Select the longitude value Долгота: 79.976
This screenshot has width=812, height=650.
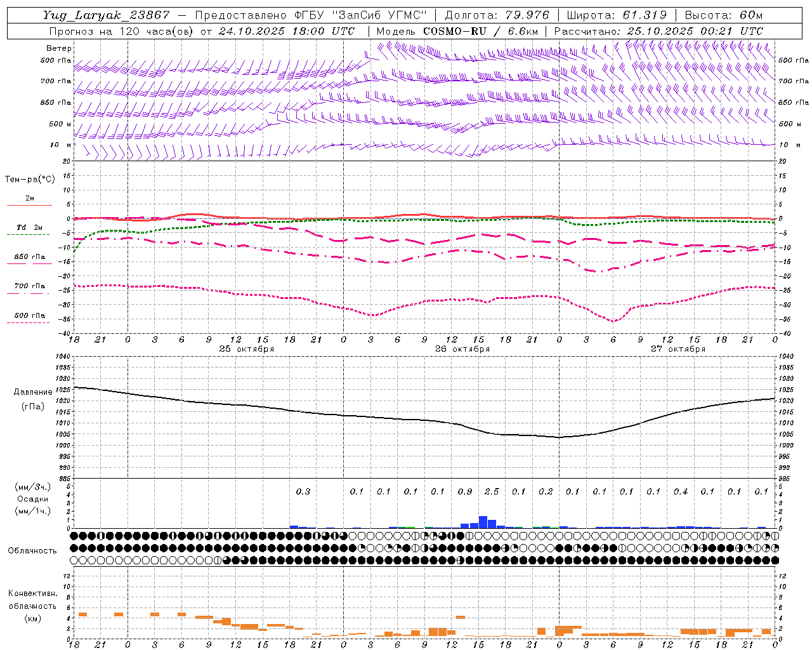click(497, 15)
